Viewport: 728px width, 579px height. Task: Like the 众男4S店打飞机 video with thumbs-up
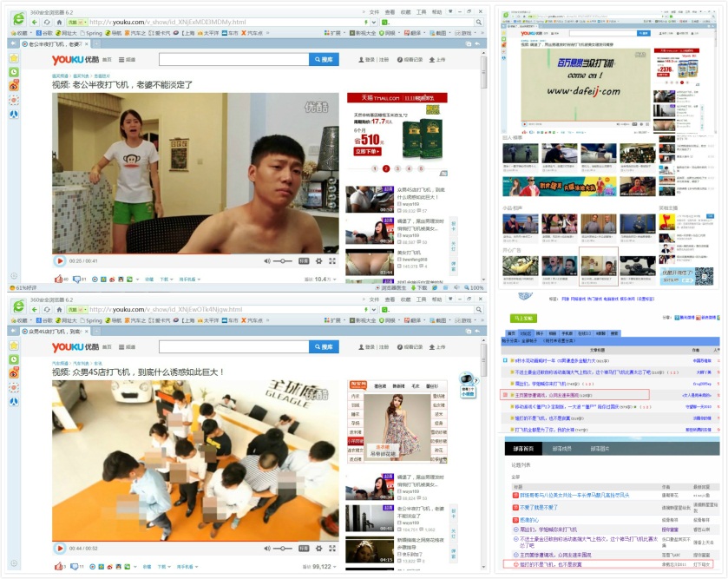coord(58,567)
